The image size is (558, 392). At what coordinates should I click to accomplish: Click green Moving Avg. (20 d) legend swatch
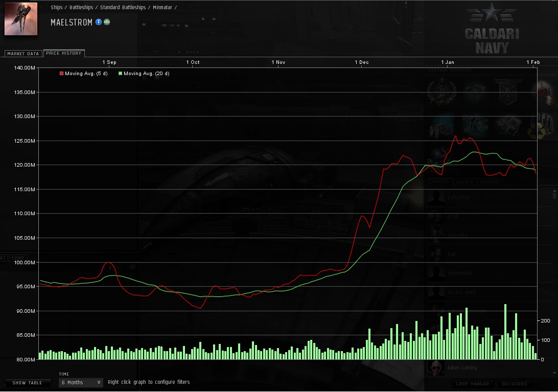[x=120, y=74]
